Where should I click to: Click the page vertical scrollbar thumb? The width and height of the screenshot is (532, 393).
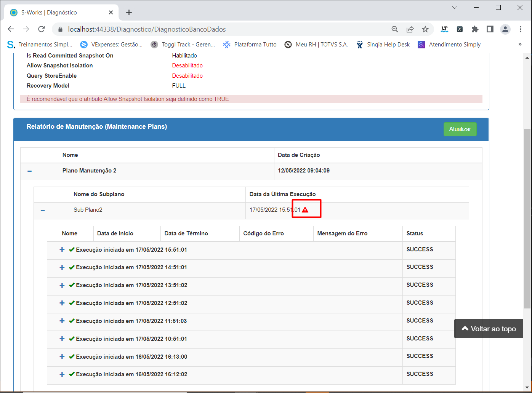click(527, 219)
